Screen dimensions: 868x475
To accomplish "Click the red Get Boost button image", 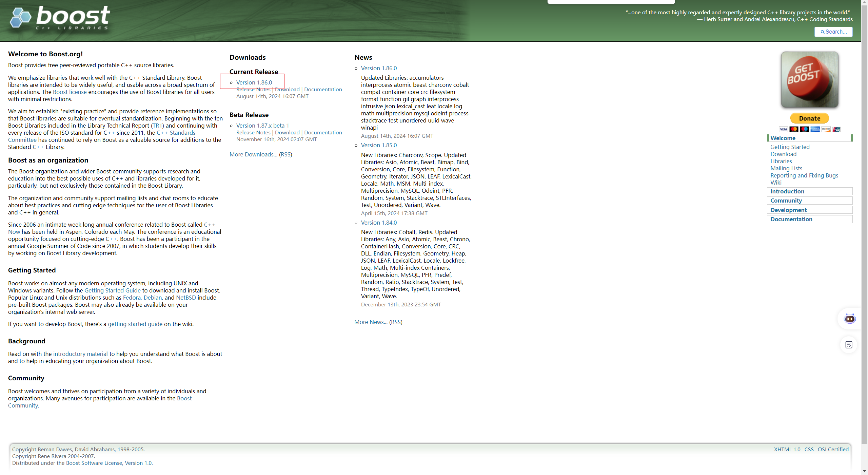I will click(809, 80).
